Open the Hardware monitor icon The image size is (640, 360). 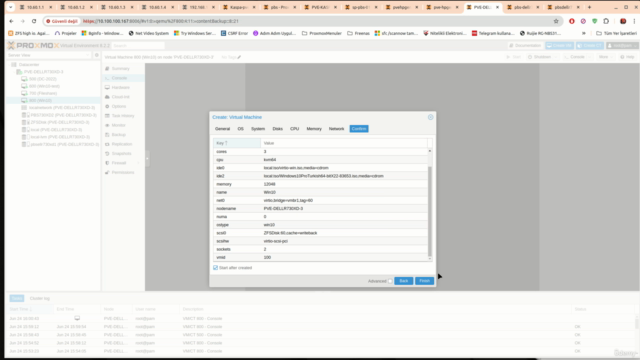(x=107, y=87)
